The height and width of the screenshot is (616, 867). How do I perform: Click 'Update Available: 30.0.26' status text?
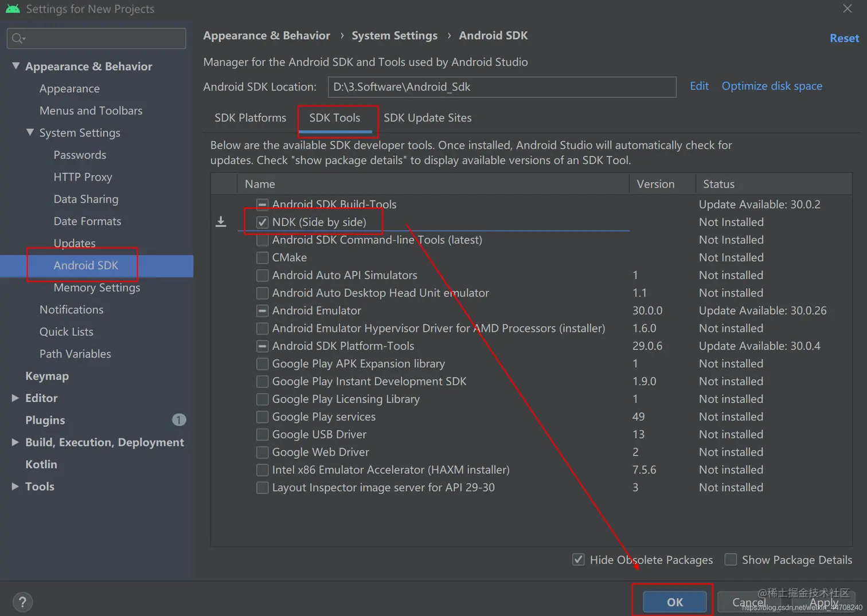pos(763,311)
